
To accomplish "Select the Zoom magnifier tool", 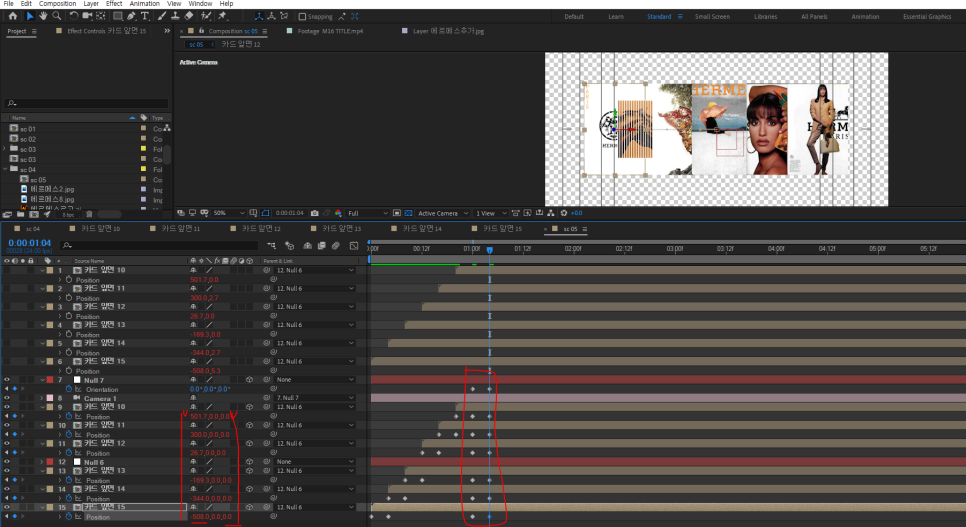I will [57, 16].
